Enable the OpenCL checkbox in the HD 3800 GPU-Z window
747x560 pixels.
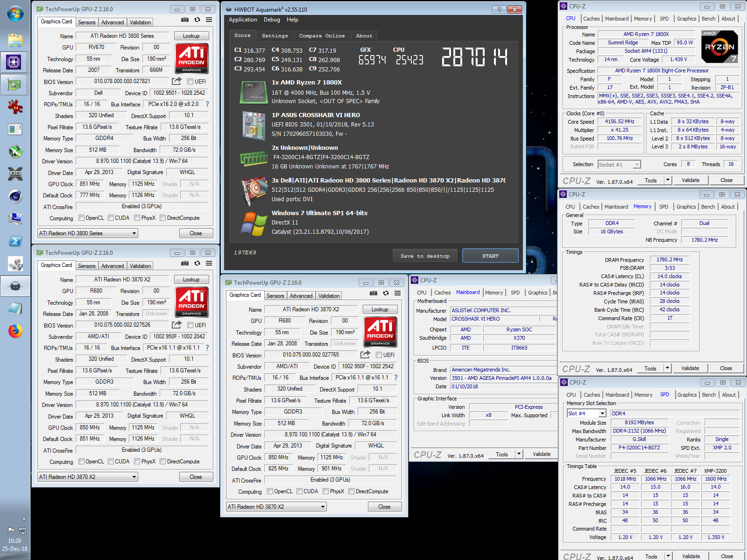point(82,218)
